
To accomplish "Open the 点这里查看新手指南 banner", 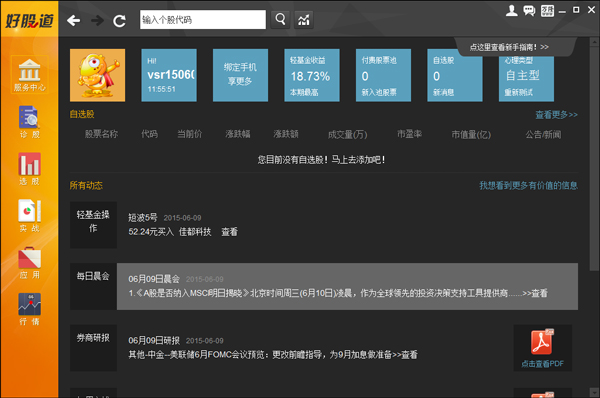I will point(509,47).
